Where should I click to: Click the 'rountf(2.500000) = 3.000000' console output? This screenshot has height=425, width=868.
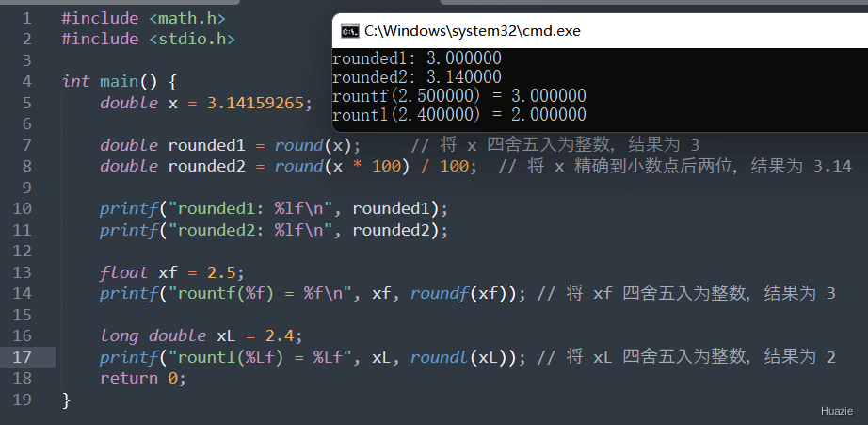point(458,96)
